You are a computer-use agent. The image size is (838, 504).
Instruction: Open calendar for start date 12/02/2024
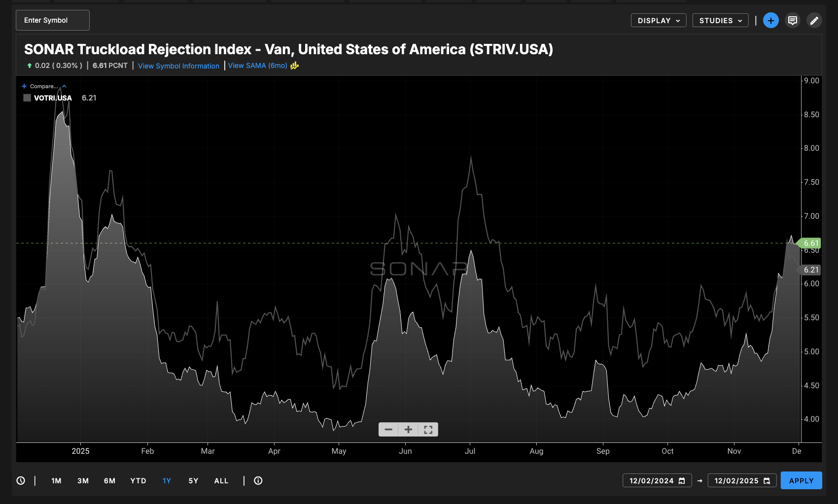coord(682,481)
